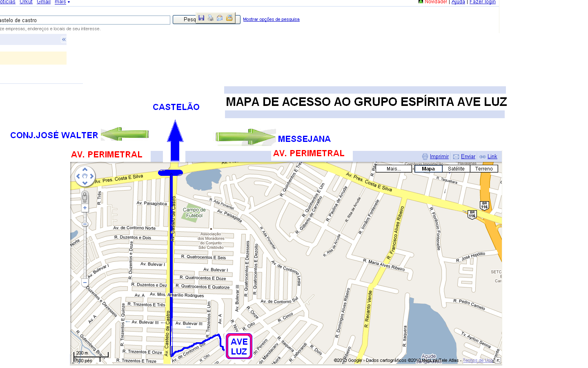This screenshot has width=588, height=368.
Task: Click the search field with castelo de castro
Action: [x=85, y=20]
